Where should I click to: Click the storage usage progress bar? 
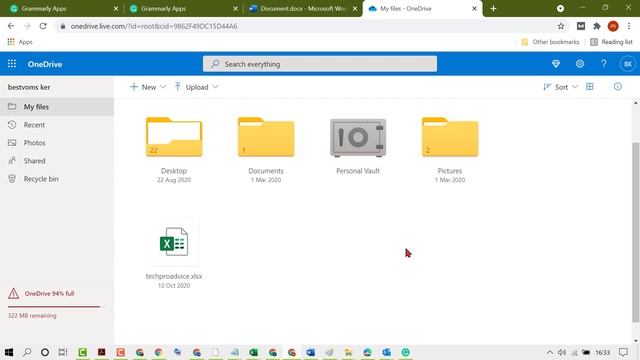[x=56, y=306]
